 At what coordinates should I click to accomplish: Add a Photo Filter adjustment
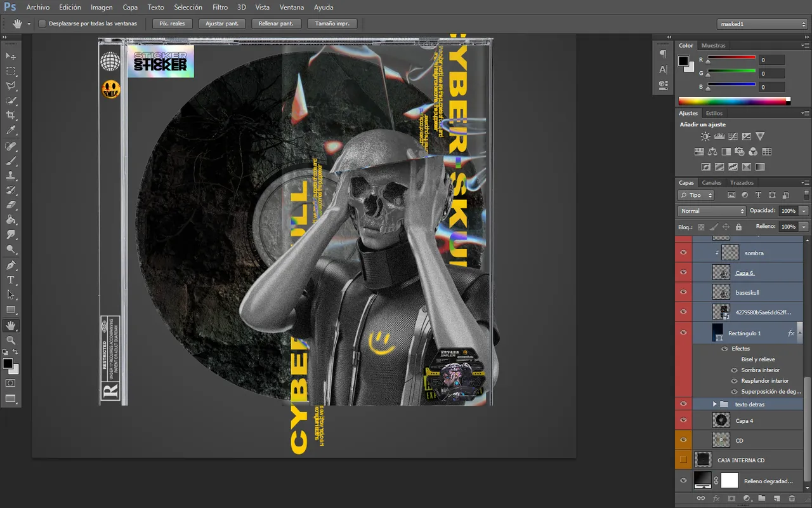coord(740,152)
